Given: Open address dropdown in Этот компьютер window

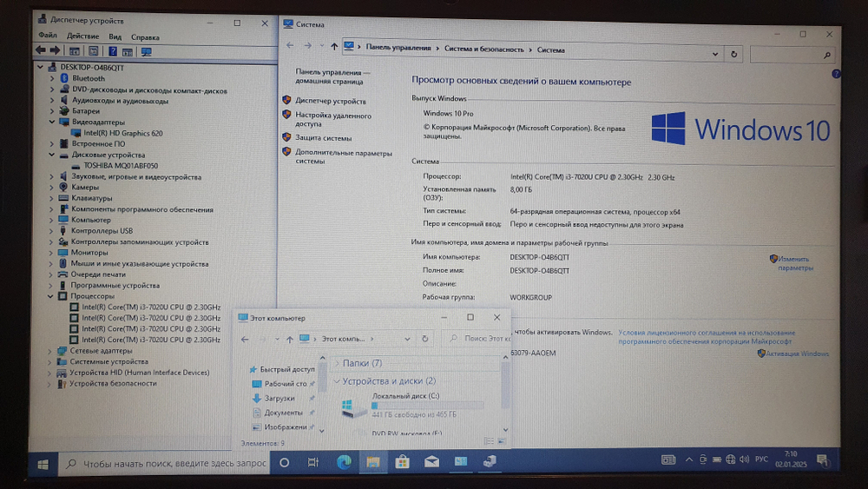Looking at the screenshot, I should coord(407,339).
